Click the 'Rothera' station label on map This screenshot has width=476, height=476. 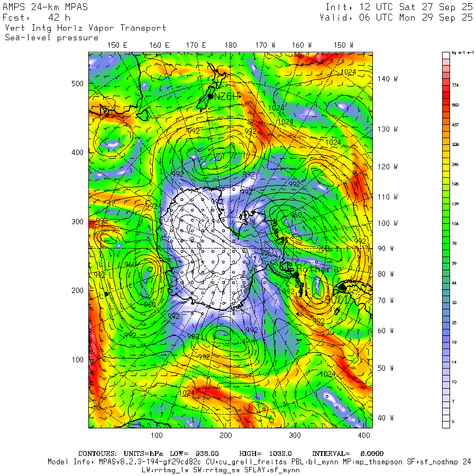click(317, 269)
